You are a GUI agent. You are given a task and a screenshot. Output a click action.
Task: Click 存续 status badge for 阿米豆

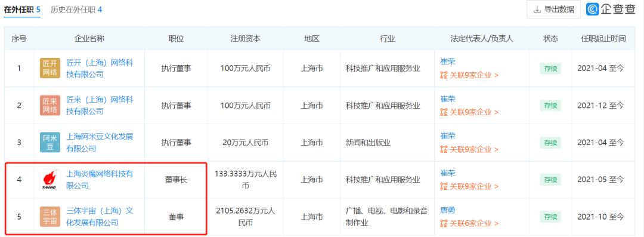550,143
